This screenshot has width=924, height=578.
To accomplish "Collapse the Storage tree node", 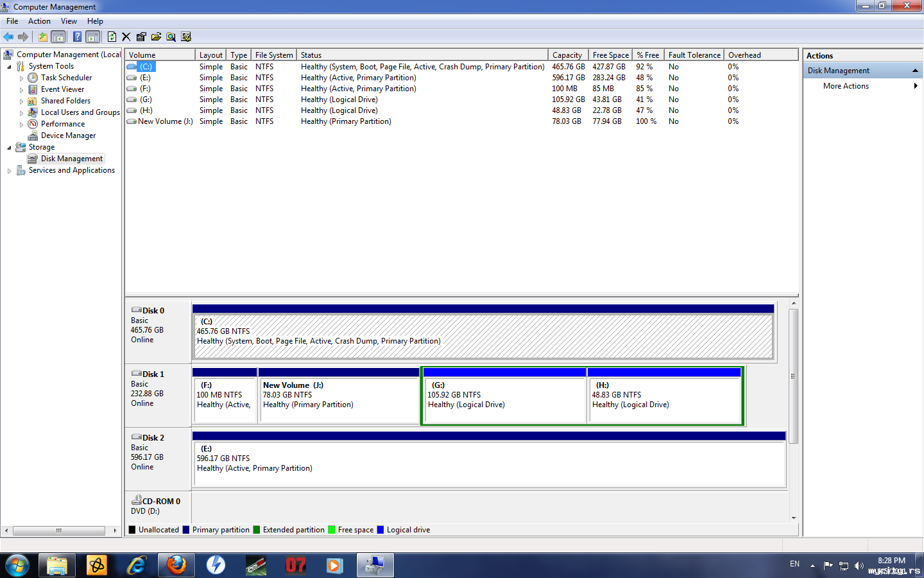I will click(9, 148).
